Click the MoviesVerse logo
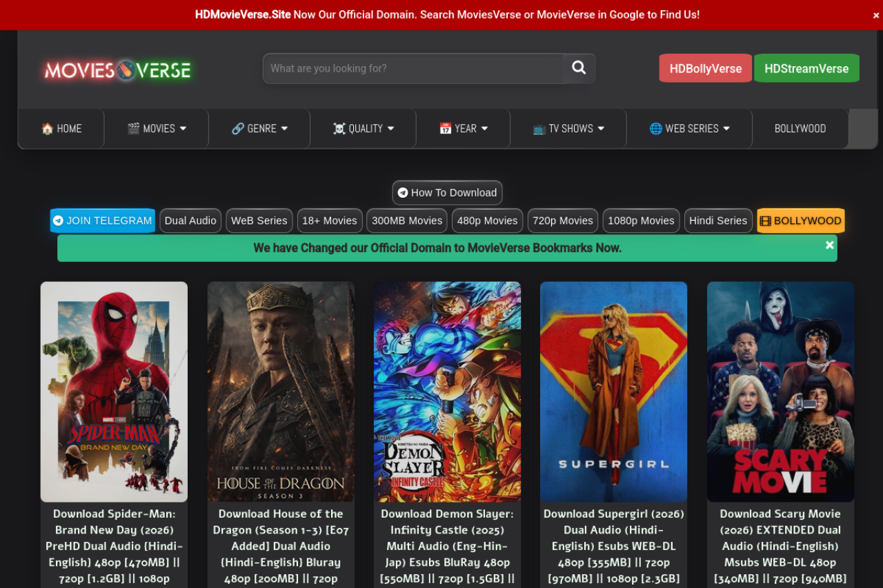883x588 pixels. (118, 70)
